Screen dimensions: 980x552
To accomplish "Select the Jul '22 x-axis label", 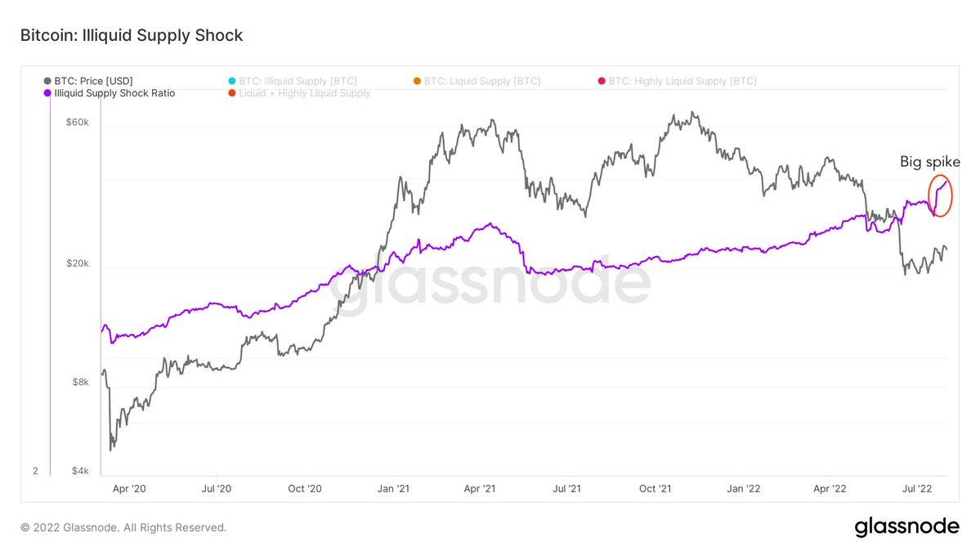I will 917,489.
